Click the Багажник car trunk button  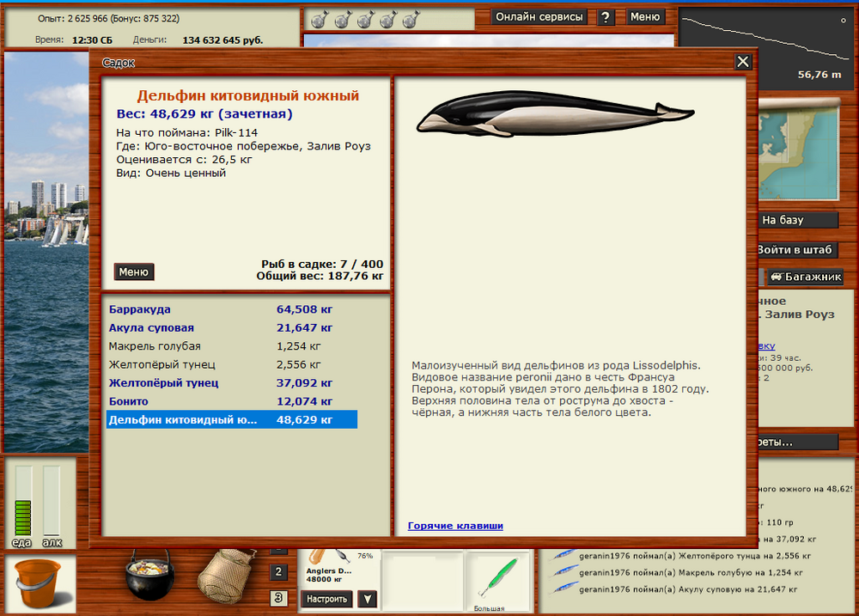(805, 277)
